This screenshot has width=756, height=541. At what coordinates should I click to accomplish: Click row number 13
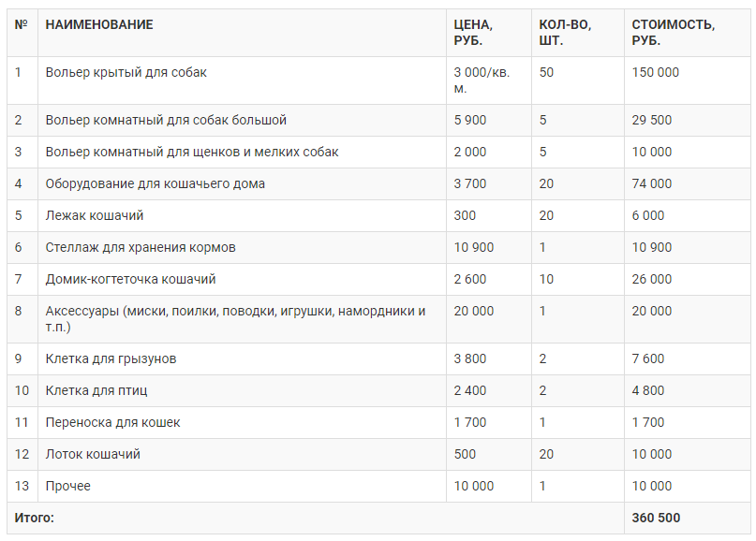coord(22,486)
